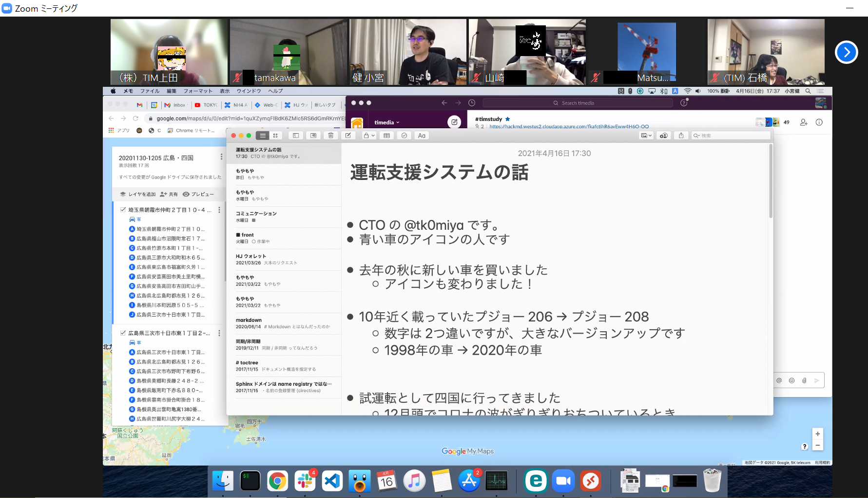Click the Search timedia field
This screenshot has height=498, width=868.
578,103
